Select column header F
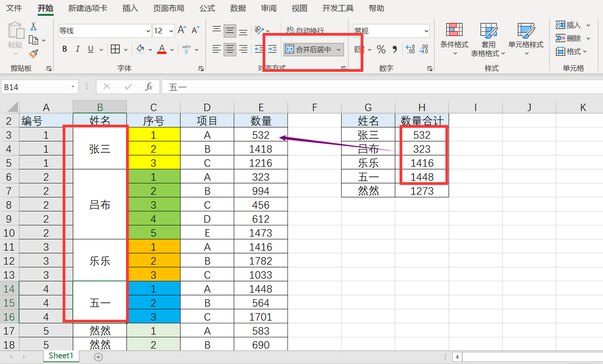The width and height of the screenshot is (603, 364). pos(315,107)
